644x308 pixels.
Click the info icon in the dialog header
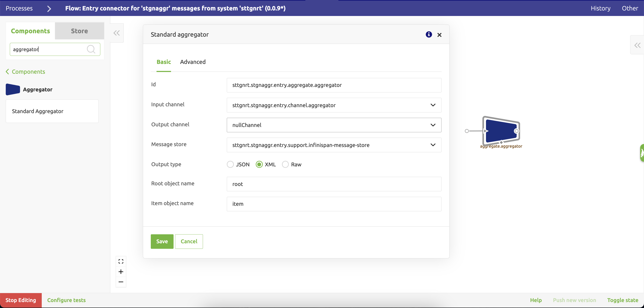pyautogui.click(x=429, y=35)
